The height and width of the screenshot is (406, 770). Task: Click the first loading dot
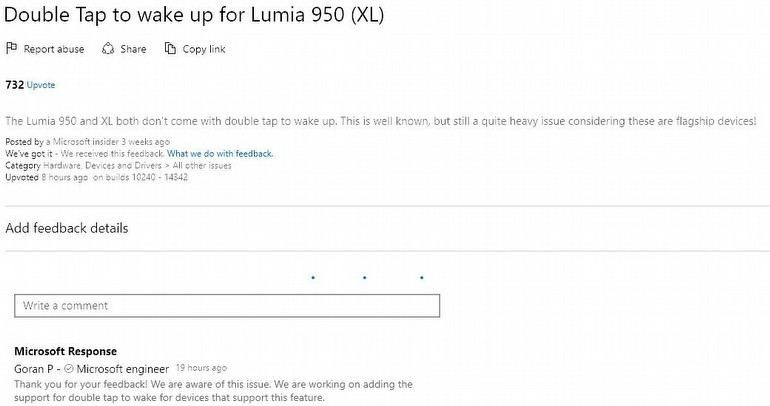coord(313,277)
